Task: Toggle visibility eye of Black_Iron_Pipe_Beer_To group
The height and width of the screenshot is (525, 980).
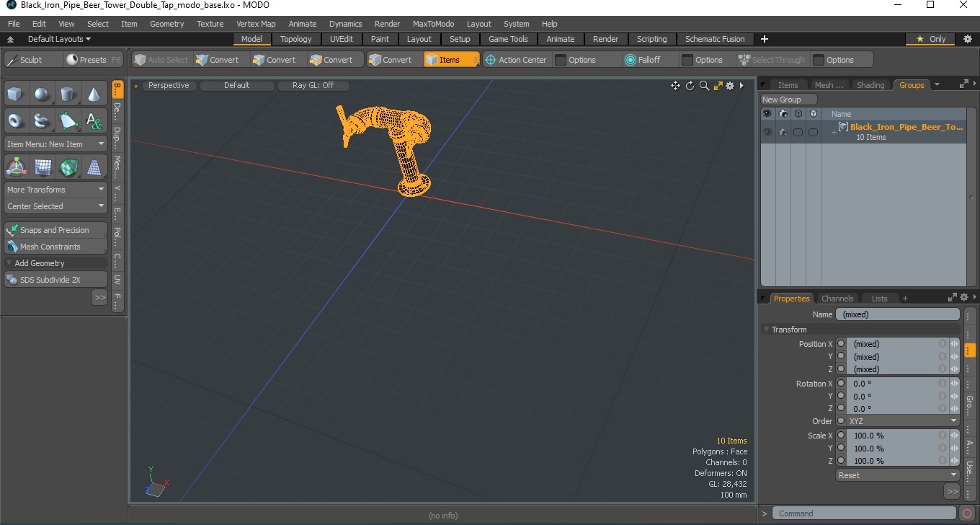Action: click(767, 132)
